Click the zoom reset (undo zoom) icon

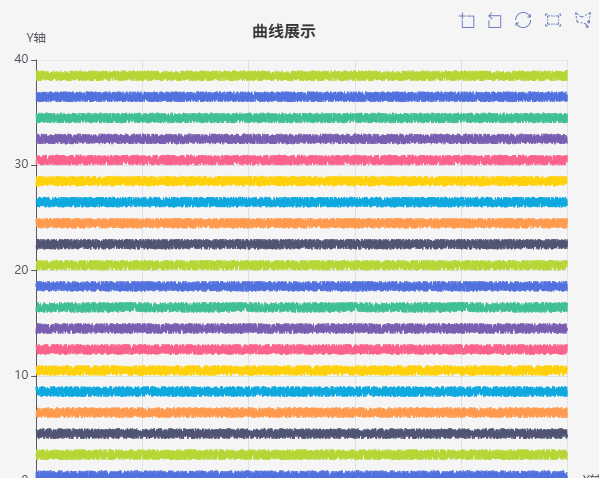point(495,20)
